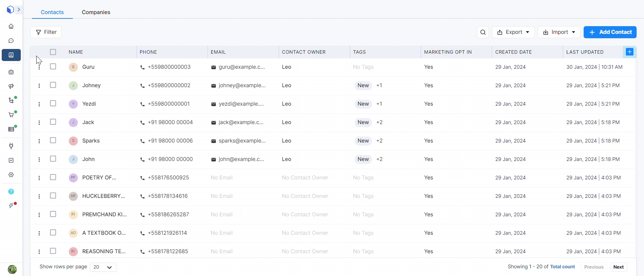Open the chat conversations icon in sidebar

[x=11, y=41]
